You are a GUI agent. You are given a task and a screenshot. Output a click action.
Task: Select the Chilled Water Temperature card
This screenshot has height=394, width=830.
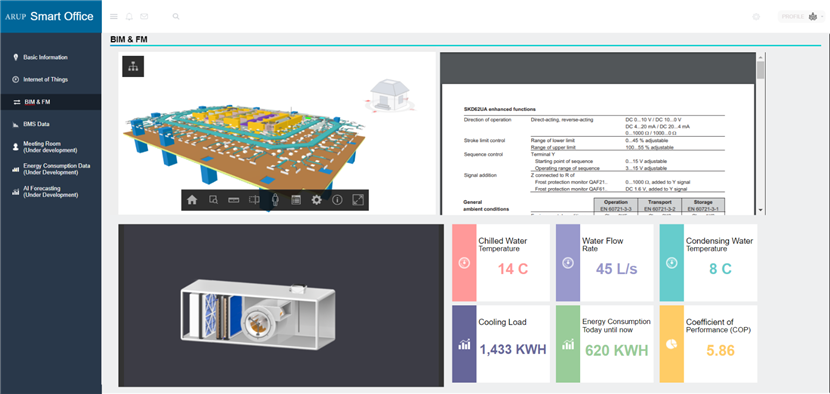click(501, 263)
